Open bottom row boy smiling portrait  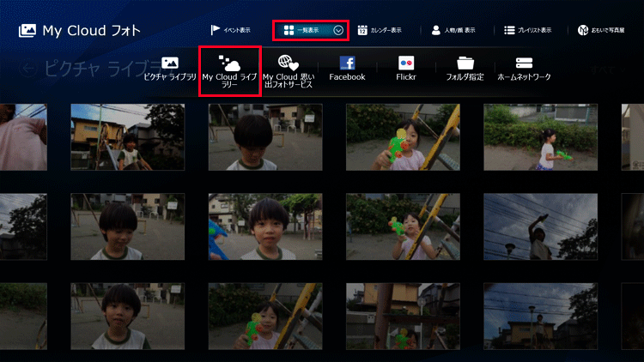coord(128,316)
